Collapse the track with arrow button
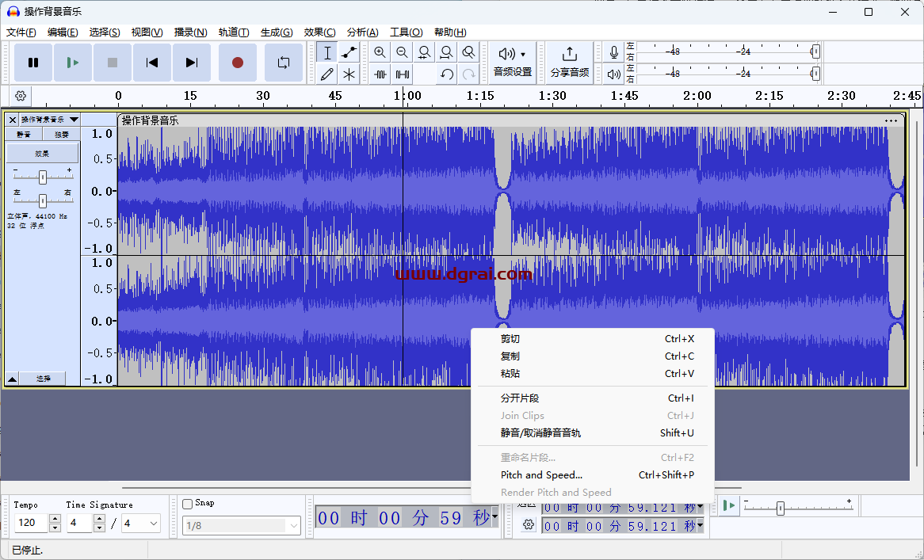Viewport: 924px width, 560px height. pyautogui.click(x=12, y=379)
